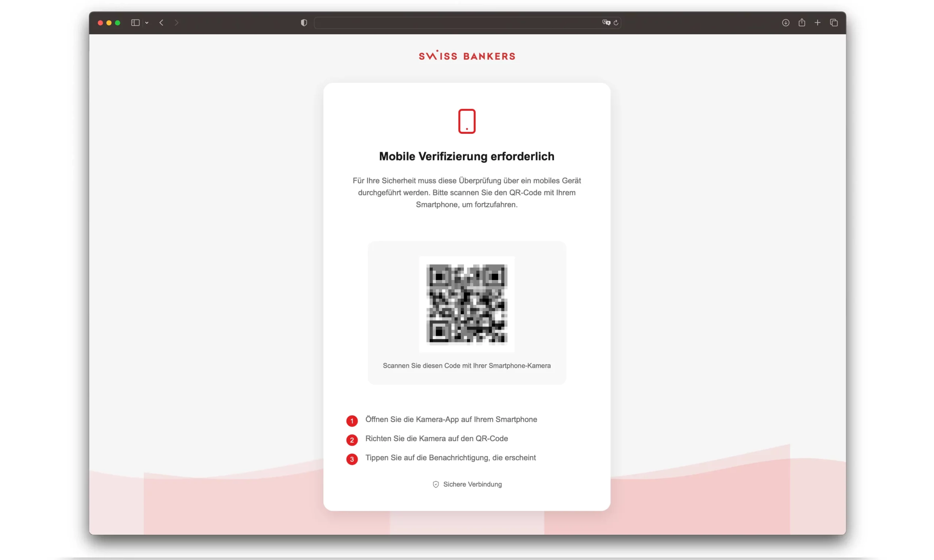Screen dimensions: 934x560
Task: Click the shield icon beside Sichere Verbindung
Action: tap(436, 485)
